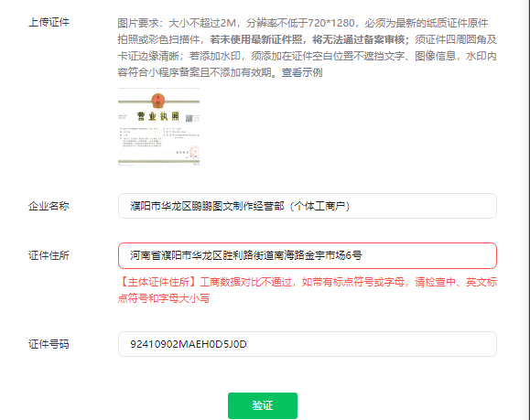Click the red 工商数据对比不通过 error message

click(x=308, y=290)
